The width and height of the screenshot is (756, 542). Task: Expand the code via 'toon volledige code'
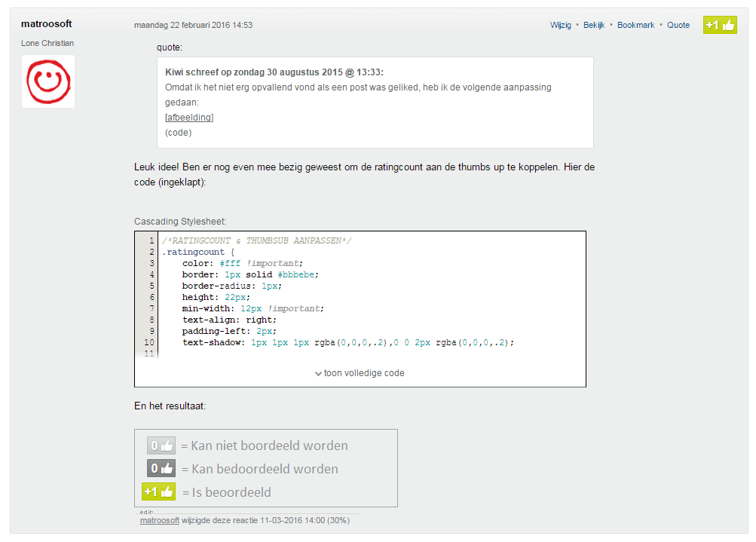point(360,373)
